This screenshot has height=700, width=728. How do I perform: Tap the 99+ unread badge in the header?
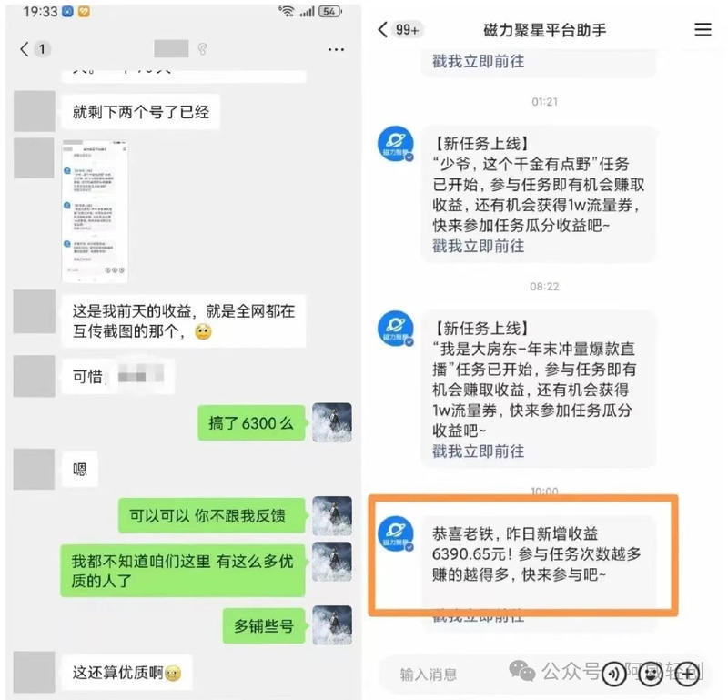pyautogui.click(x=407, y=30)
